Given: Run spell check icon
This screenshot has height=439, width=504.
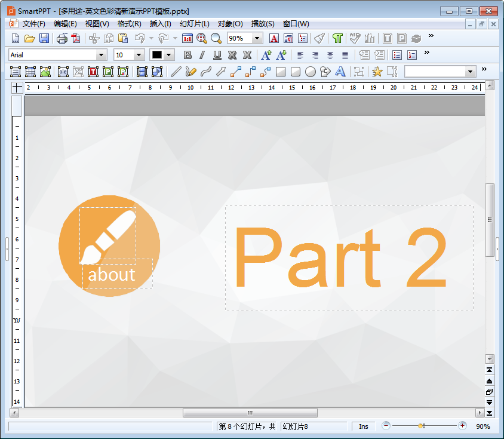Looking at the screenshot, I should pos(355,38).
